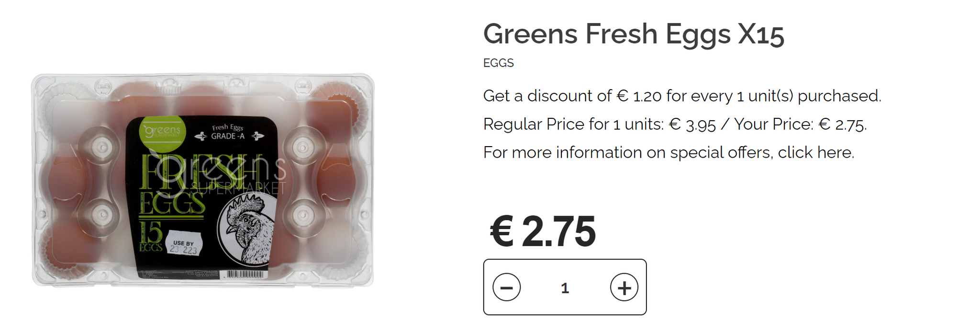Click the green Greens logo on carton label

point(162,131)
